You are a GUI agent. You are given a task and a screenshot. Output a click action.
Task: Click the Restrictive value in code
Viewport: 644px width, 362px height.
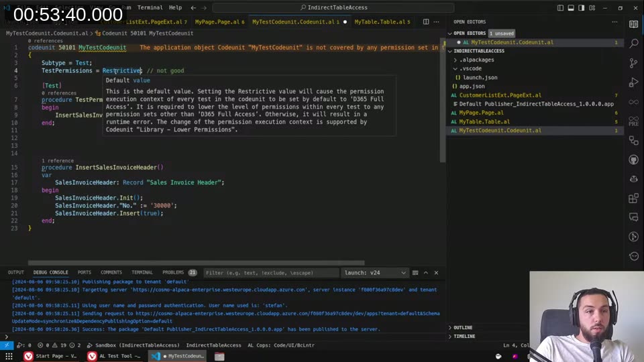122,70
